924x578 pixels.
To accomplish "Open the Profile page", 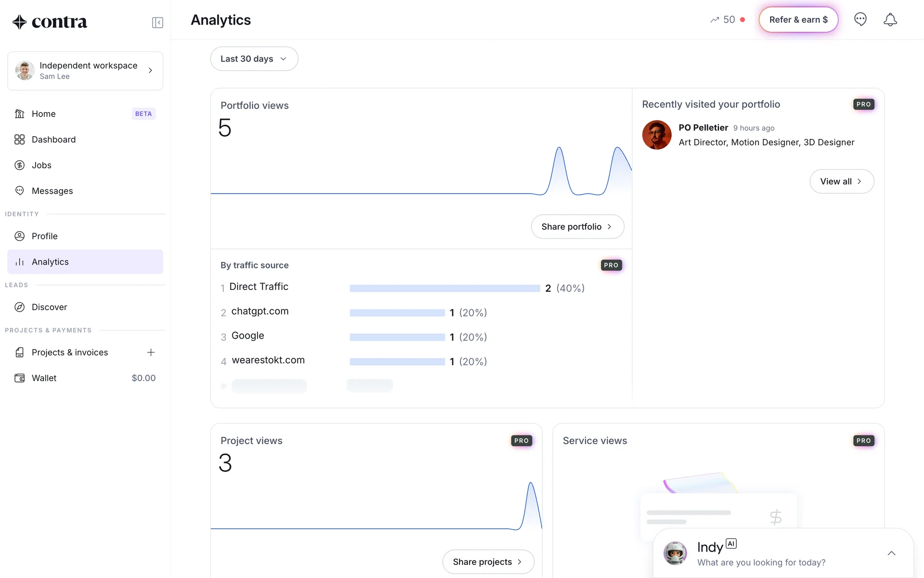I will click(44, 236).
